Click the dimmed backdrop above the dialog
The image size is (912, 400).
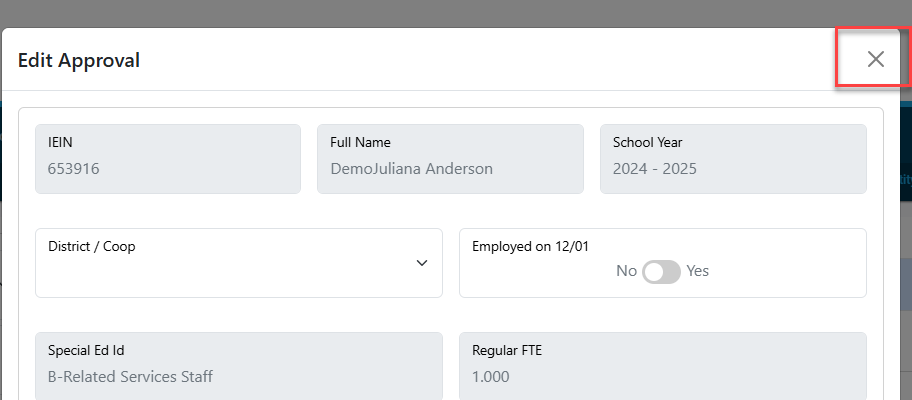456,13
